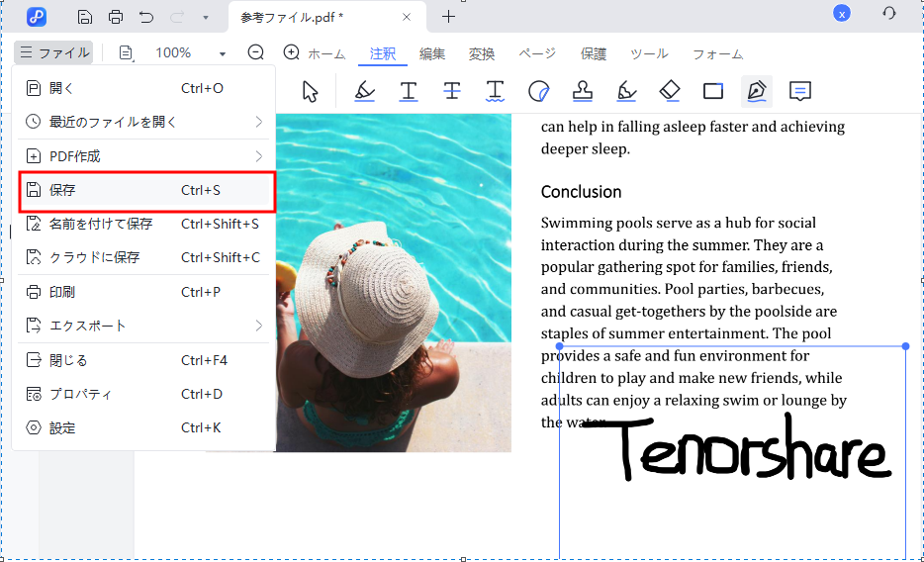Open the 100% zoom level dropdown
Screen dimensions: 924x562
[x=223, y=53]
